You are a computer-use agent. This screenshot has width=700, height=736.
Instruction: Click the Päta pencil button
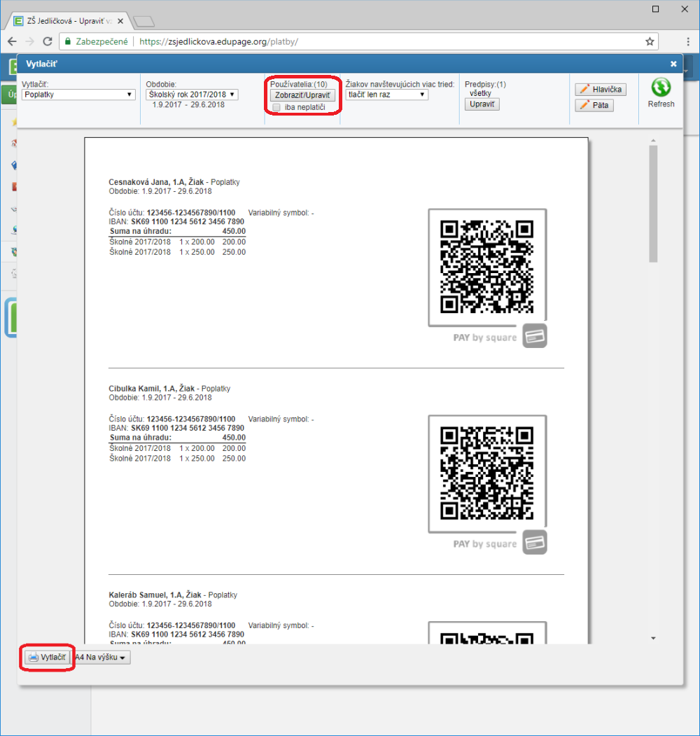[x=594, y=105]
